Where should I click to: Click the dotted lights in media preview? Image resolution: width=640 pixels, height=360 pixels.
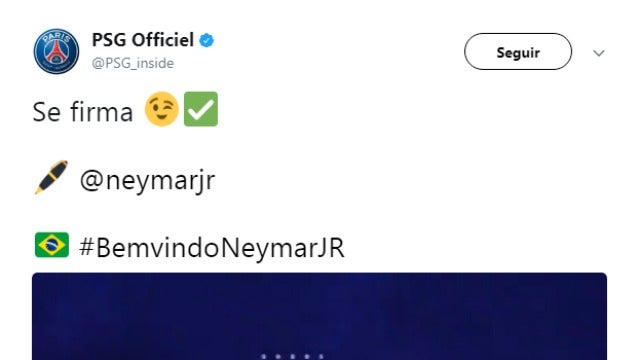pos(293,356)
